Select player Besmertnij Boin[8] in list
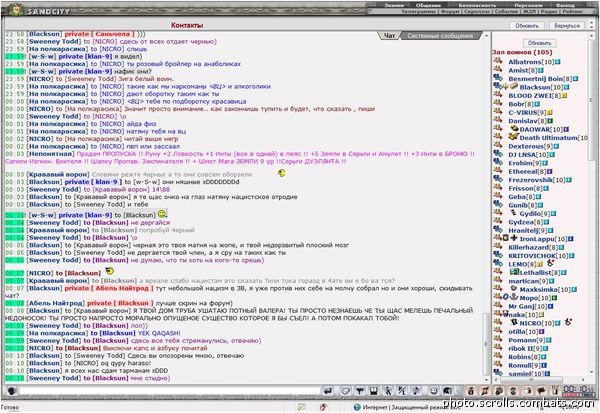 tap(540, 79)
